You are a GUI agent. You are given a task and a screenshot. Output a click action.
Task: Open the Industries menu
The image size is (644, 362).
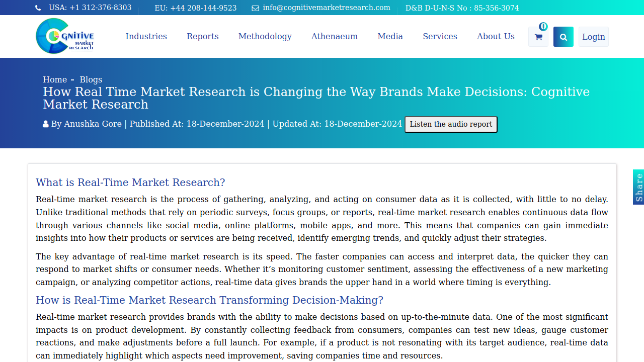click(146, 36)
